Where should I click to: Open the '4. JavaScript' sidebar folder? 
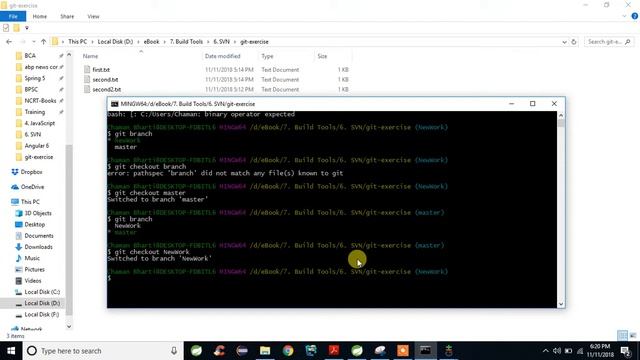click(x=39, y=123)
